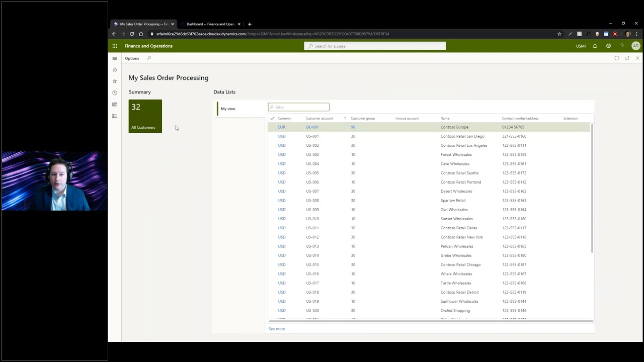The image size is (644, 362).
Task: Click the grid vertical scrollbar
Action: [x=592, y=188]
